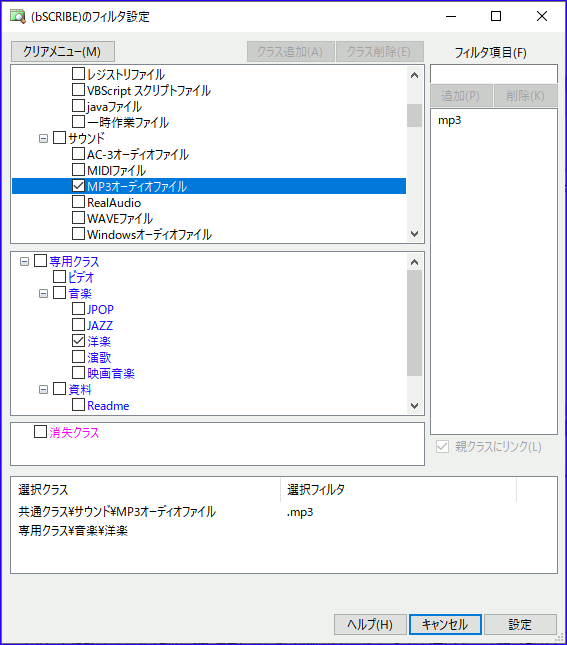The height and width of the screenshot is (645, 567).
Task: Select row 共通クラス¥サウンド¥MP3オーディオファイル
Action: coord(117,512)
